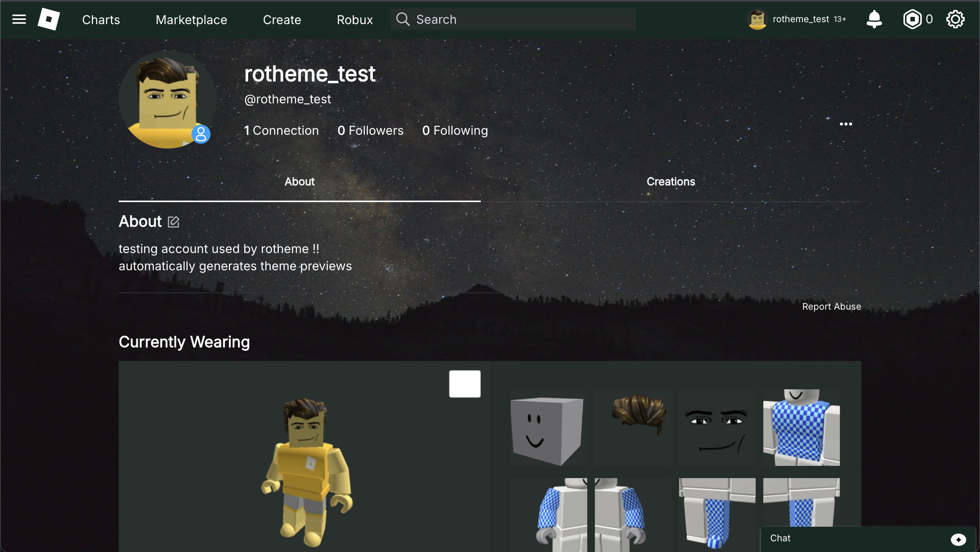This screenshot has width=980, height=552.
Task: Open the add connection icon on the avatar
Action: [201, 134]
